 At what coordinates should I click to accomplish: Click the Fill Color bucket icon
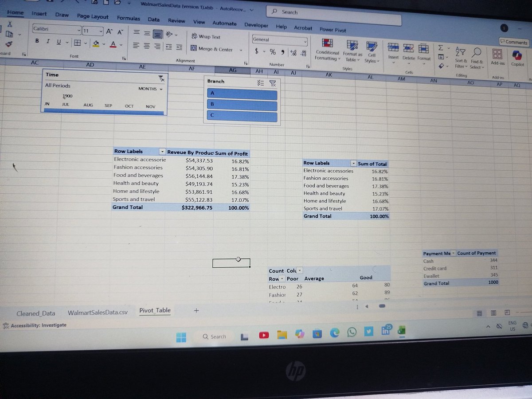pos(96,43)
